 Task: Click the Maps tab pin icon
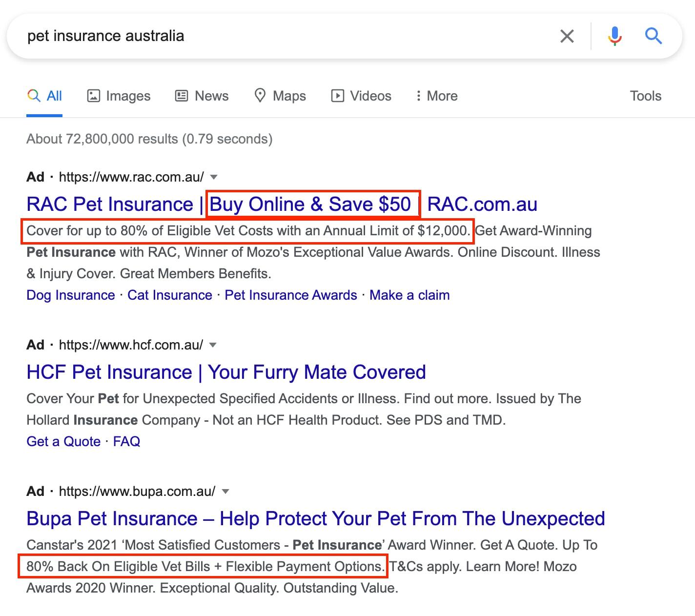(x=260, y=95)
